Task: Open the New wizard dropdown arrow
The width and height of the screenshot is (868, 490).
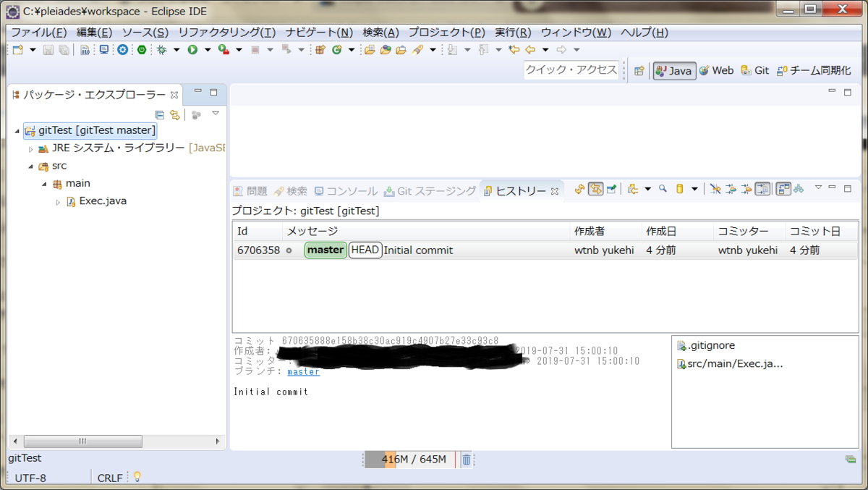Action: coord(33,50)
